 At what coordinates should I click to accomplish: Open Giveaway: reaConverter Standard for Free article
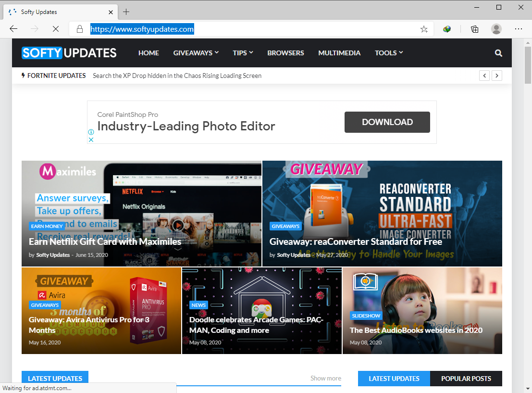pyautogui.click(x=356, y=241)
